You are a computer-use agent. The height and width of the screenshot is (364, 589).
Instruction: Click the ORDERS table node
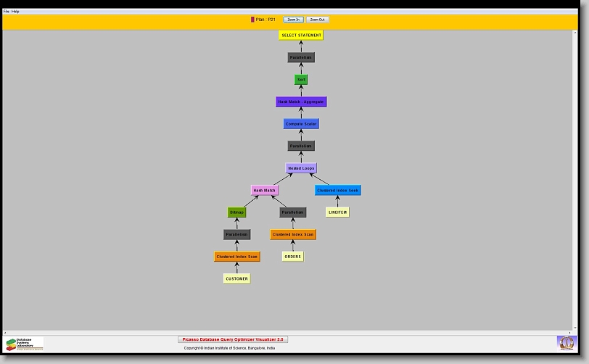(x=292, y=257)
